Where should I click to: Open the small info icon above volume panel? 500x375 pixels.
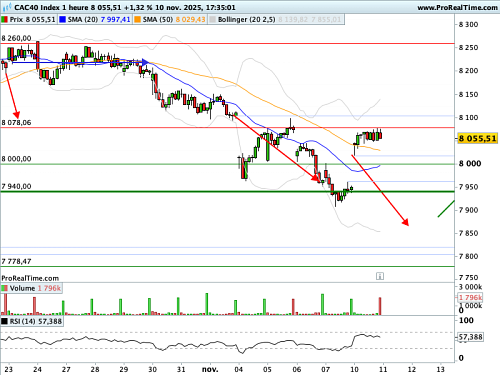point(380,276)
